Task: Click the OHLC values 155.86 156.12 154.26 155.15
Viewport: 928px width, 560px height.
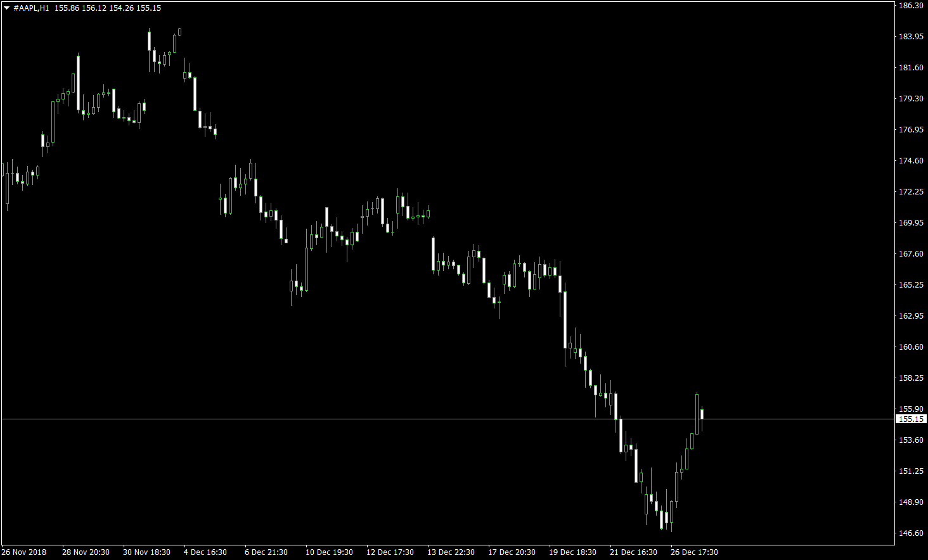Action: (108, 8)
